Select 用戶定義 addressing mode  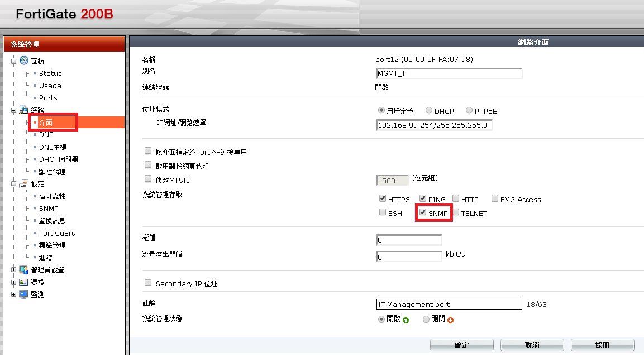[381, 110]
